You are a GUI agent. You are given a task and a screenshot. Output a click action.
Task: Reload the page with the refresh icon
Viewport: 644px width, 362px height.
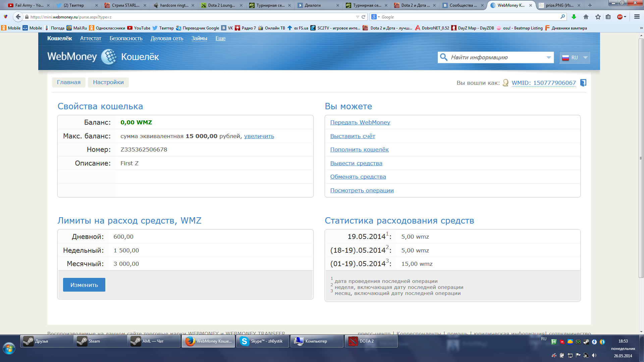pyautogui.click(x=363, y=17)
